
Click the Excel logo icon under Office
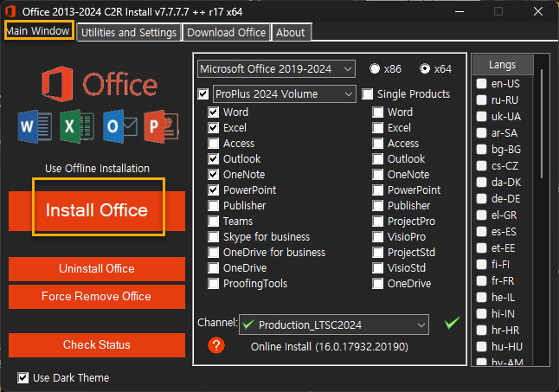tap(77, 126)
